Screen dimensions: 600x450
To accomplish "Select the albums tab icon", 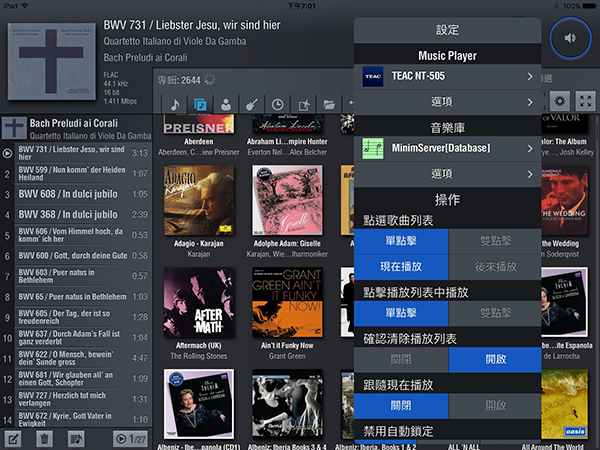I will pos(200,104).
